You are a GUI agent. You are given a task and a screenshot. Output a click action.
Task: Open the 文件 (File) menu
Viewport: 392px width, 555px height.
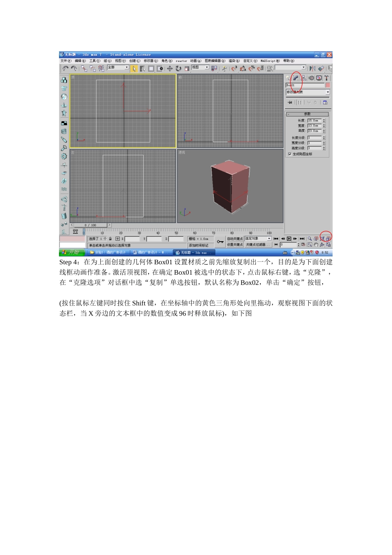[66, 61]
